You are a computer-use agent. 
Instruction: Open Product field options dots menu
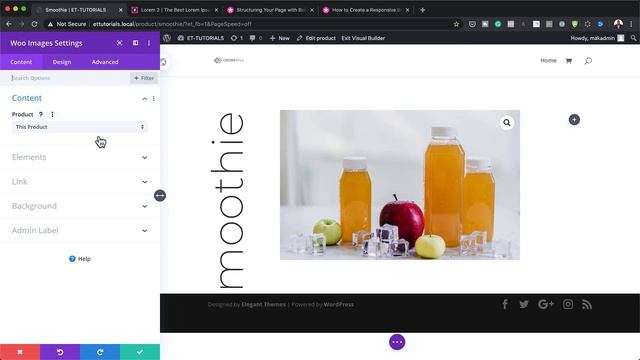pos(52,114)
